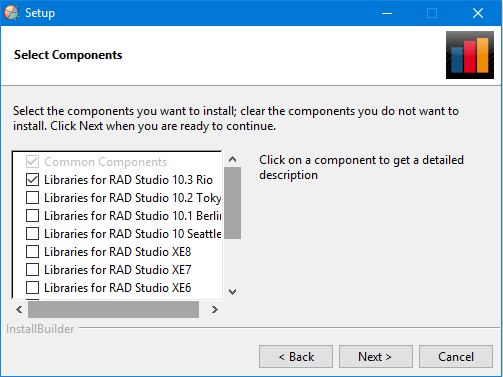Click the scroll down arrow of component list
The width and height of the screenshot is (503, 377).
coord(232,292)
